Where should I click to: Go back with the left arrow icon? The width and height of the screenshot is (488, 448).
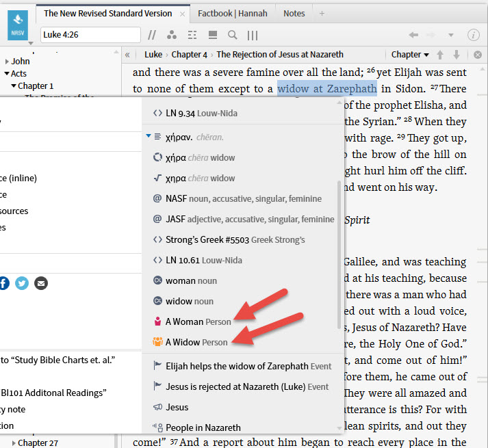(413, 35)
